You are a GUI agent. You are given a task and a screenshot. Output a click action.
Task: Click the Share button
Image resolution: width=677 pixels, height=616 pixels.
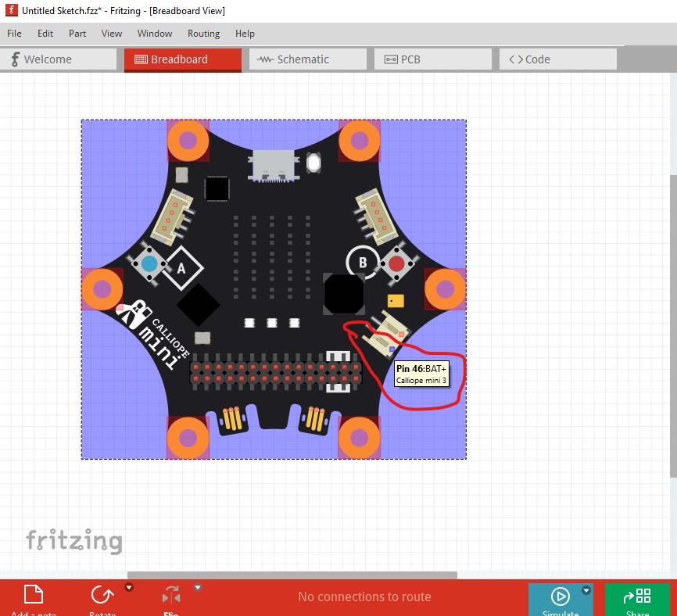(637, 599)
